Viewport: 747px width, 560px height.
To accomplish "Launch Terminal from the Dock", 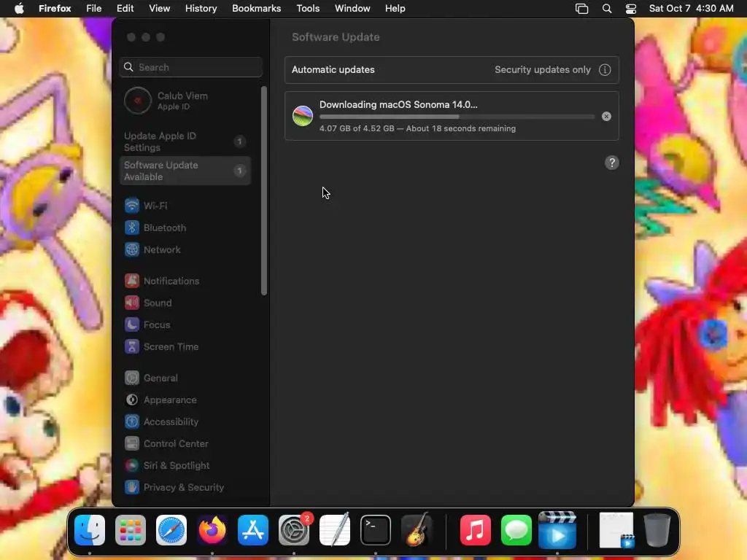I will coord(376,530).
